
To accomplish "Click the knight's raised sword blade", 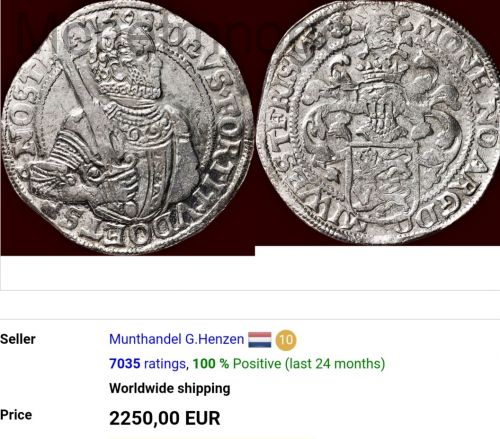I will coord(82,93).
